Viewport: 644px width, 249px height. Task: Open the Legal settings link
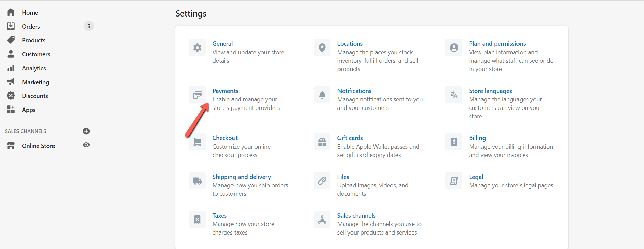(x=476, y=177)
